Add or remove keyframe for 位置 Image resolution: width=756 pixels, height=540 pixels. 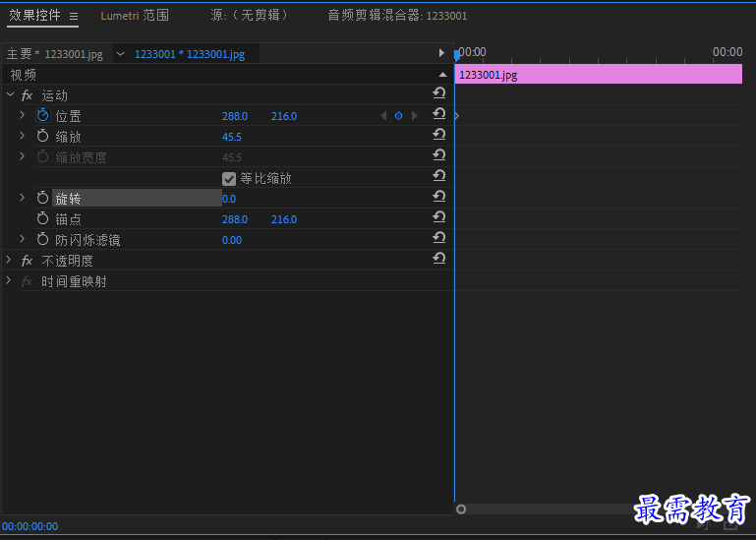pyautogui.click(x=399, y=116)
